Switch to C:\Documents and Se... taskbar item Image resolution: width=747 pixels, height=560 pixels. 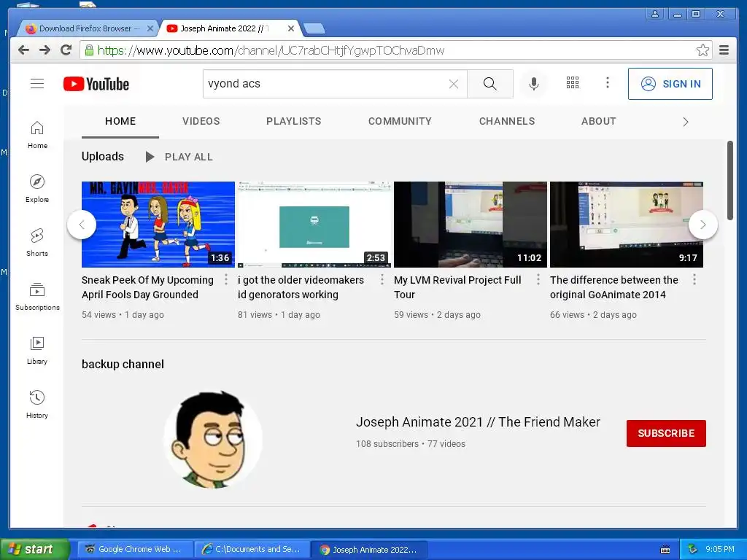tap(252, 549)
